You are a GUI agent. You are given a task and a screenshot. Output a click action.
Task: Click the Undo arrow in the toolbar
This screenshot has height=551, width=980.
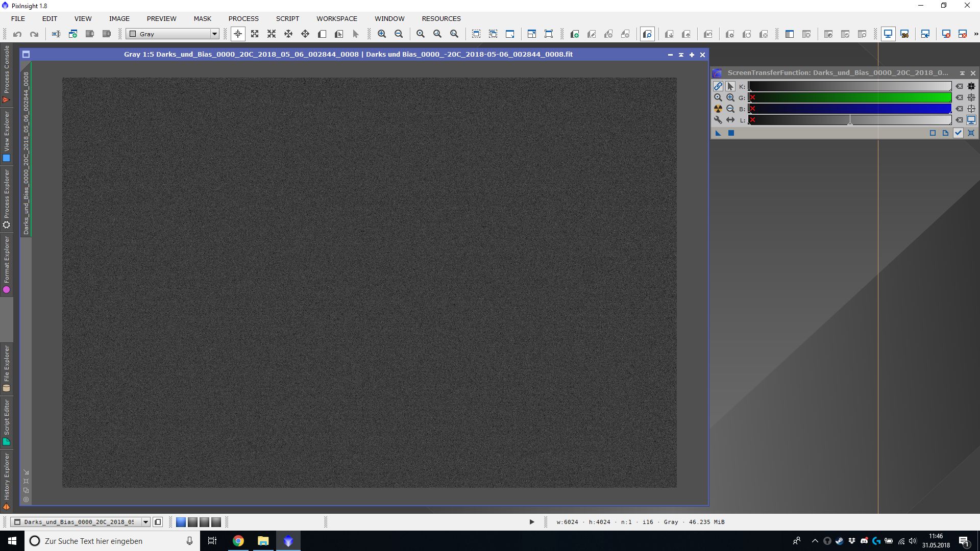pyautogui.click(x=17, y=34)
